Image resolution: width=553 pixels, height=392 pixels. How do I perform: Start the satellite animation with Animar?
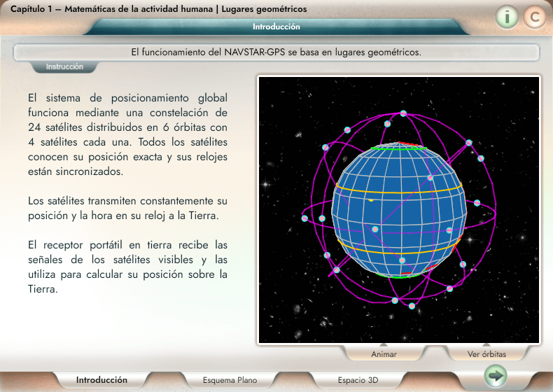(x=384, y=354)
